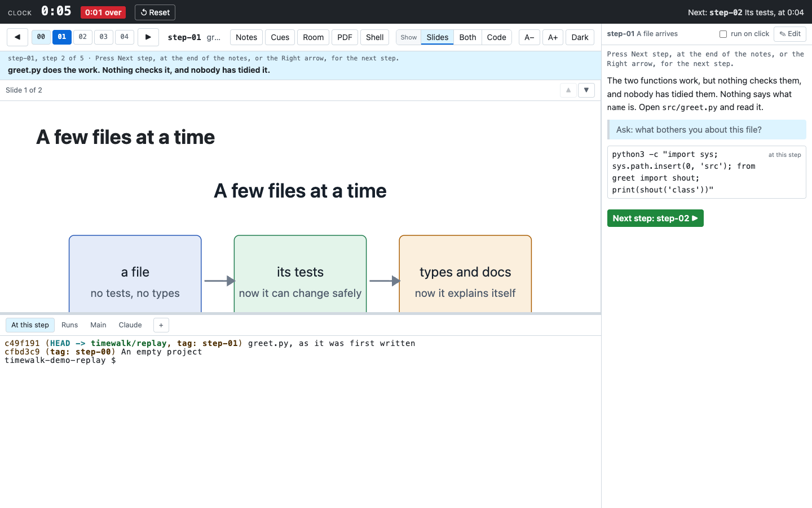Click the terminal prompt line timewalk-demo-replay $
812x508 pixels.
[60, 360]
